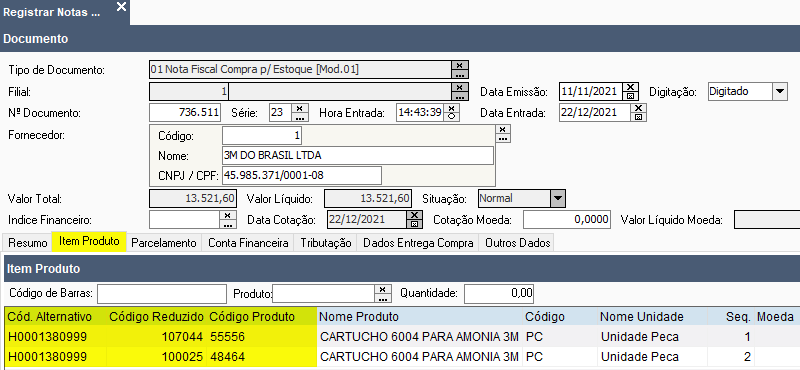Click the Data Entrada date field
The image size is (800, 370).
(x=595, y=113)
